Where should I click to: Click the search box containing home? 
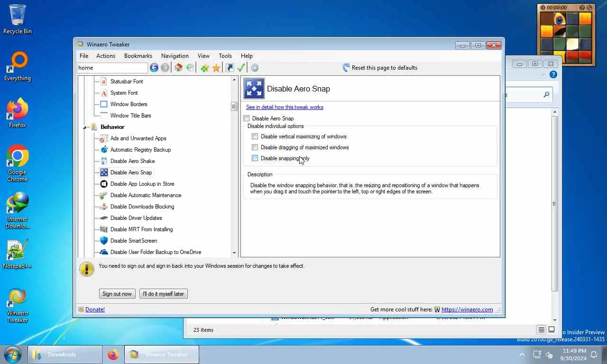tap(112, 68)
